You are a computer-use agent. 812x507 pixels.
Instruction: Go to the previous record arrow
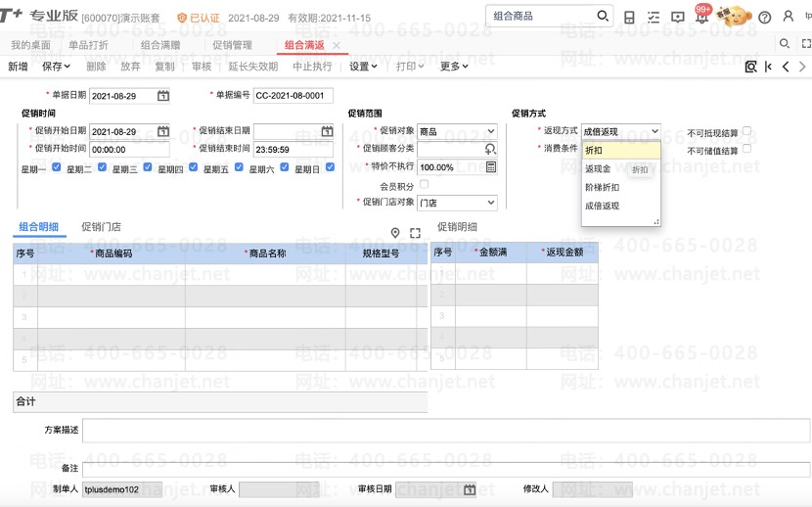[x=786, y=67]
